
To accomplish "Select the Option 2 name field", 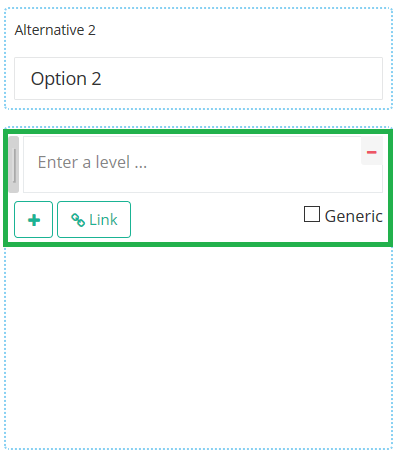I will tap(198, 78).
